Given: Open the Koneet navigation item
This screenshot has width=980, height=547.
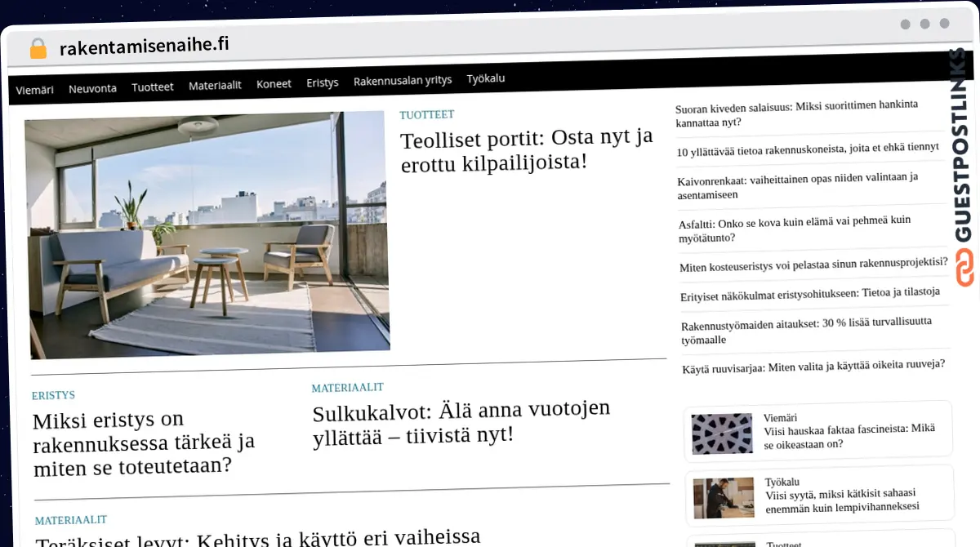Looking at the screenshot, I should tap(274, 84).
